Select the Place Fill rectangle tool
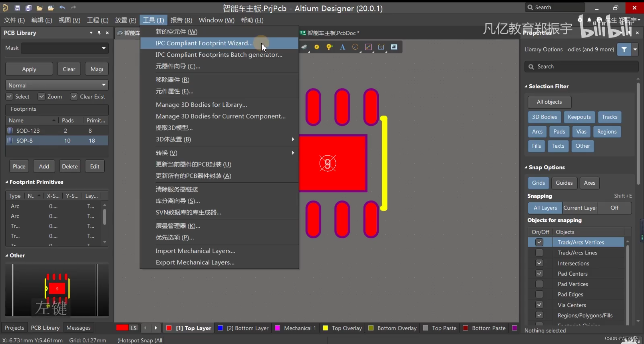 (x=394, y=47)
